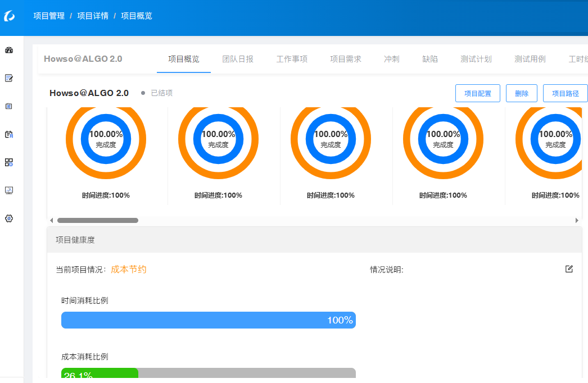588x383 pixels.
Task: Switch to the 测试用例 tab
Action: point(530,59)
